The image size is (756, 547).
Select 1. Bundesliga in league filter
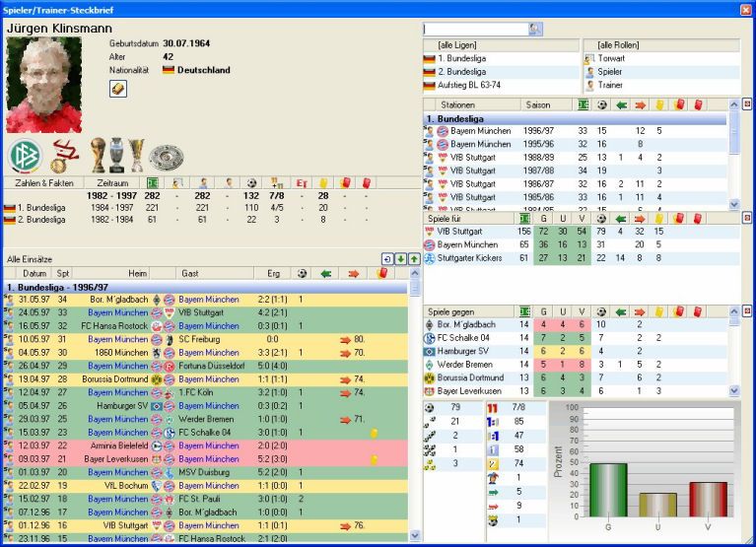click(502, 58)
